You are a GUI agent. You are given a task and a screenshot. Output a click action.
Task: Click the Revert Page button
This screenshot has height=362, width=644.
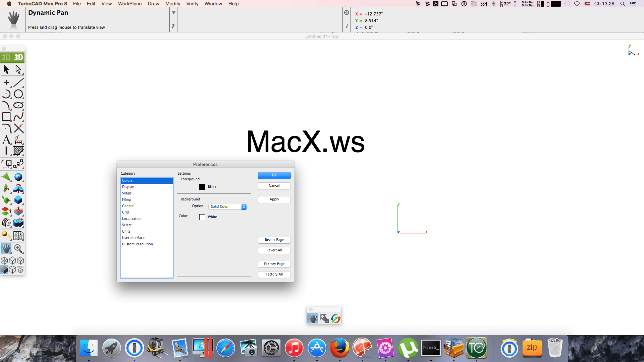274,240
